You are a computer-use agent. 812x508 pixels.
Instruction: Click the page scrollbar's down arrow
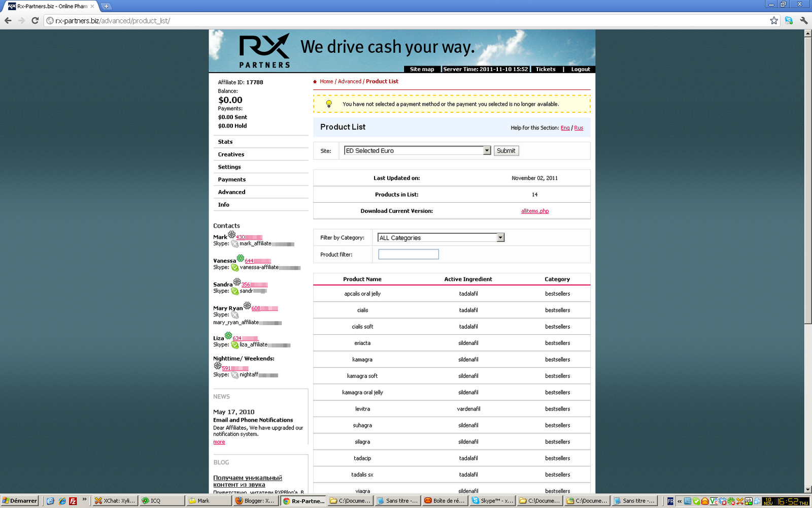[808, 490]
